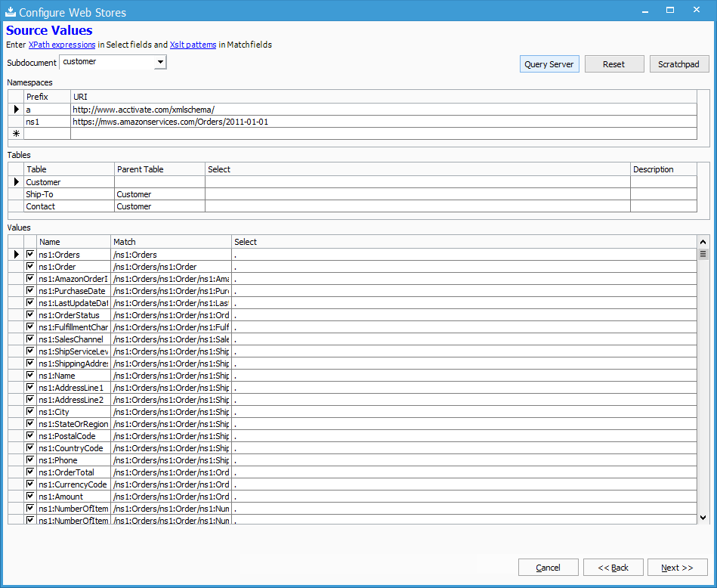Select the ns1:ShippingAddres name cell
Screen dimensions: 717x588
pyautogui.click(x=73, y=364)
